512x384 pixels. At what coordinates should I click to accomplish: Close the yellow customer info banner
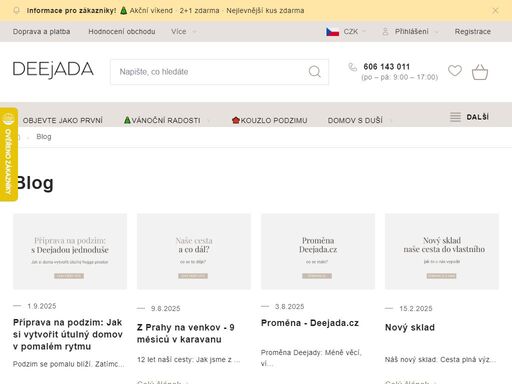[495, 11]
